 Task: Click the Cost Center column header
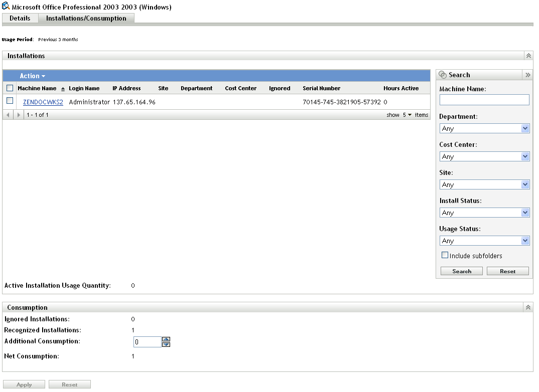pos(240,88)
